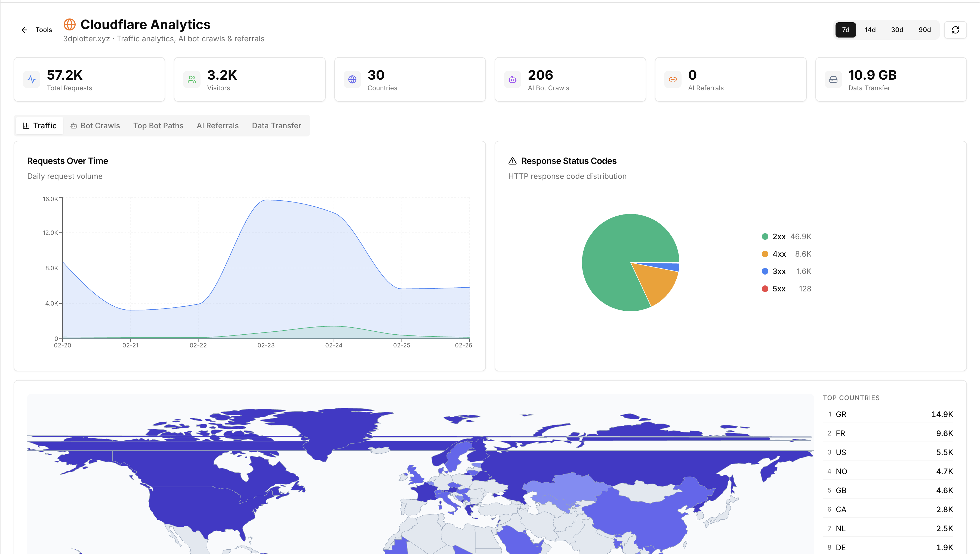Click the Tools link in the header
The image size is (980, 554).
[x=44, y=30]
